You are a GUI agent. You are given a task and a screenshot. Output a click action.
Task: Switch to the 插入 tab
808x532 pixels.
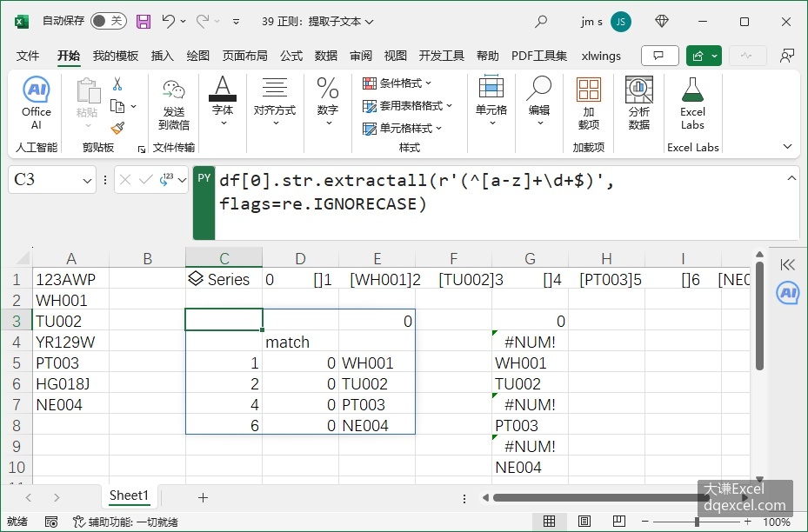point(162,56)
